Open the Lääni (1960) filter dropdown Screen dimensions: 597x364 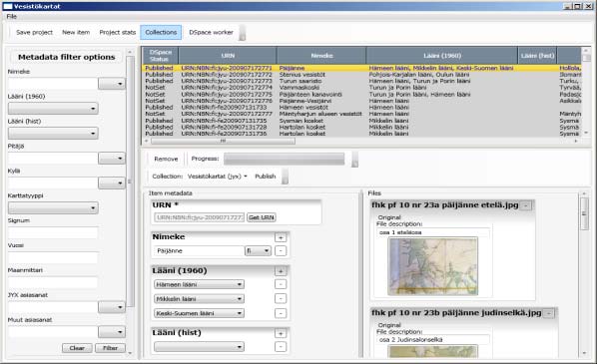53,109
